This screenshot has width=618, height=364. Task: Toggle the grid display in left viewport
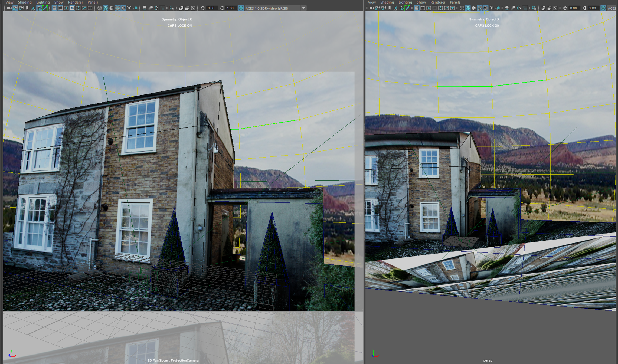54,8
